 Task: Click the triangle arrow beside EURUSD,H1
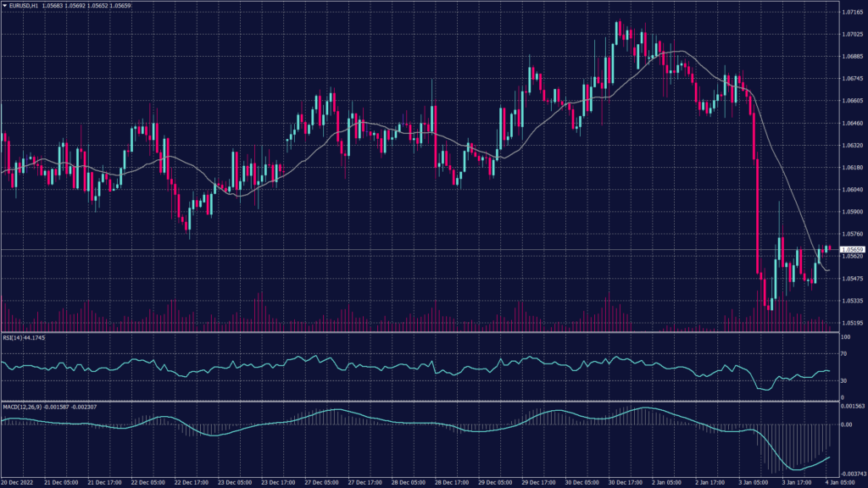pos(5,4)
